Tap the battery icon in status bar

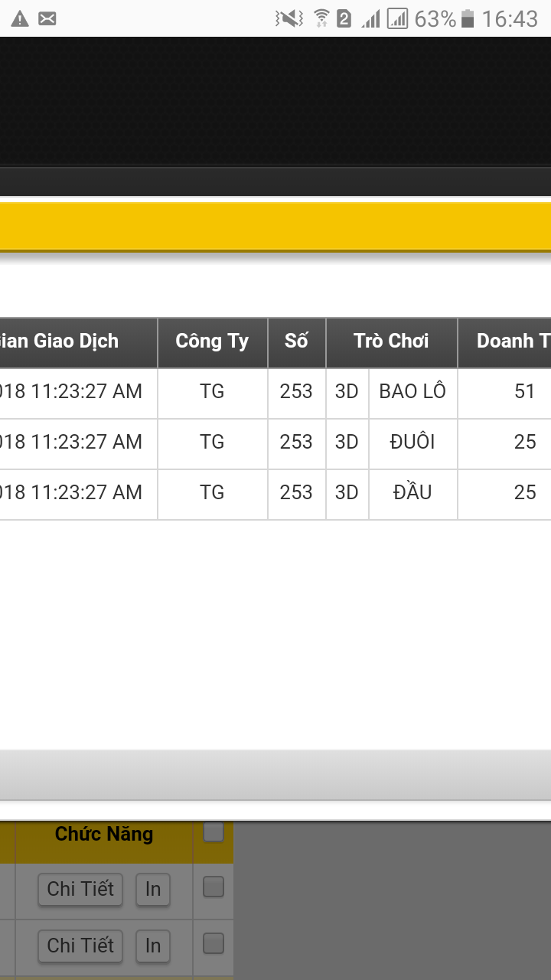(468, 18)
